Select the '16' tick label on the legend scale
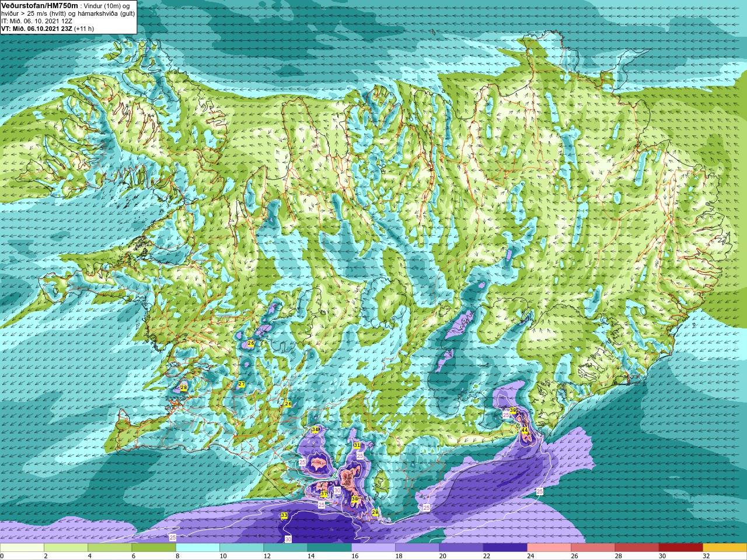The height and width of the screenshot is (560, 747). point(355,556)
